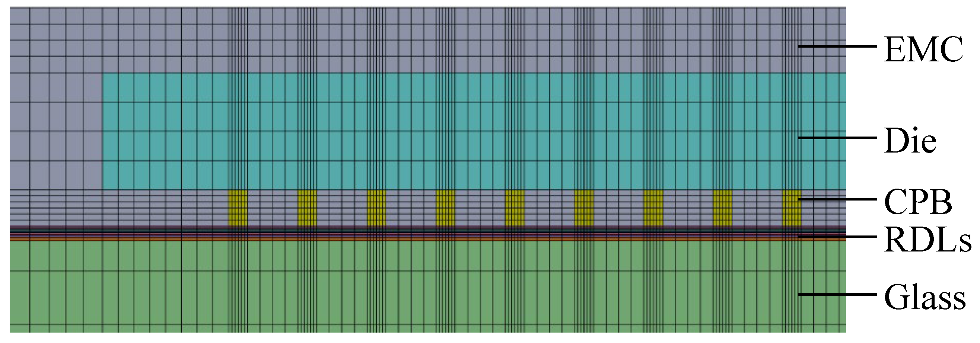Click the EMC label text
The image size is (980, 343).
click(923, 49)
